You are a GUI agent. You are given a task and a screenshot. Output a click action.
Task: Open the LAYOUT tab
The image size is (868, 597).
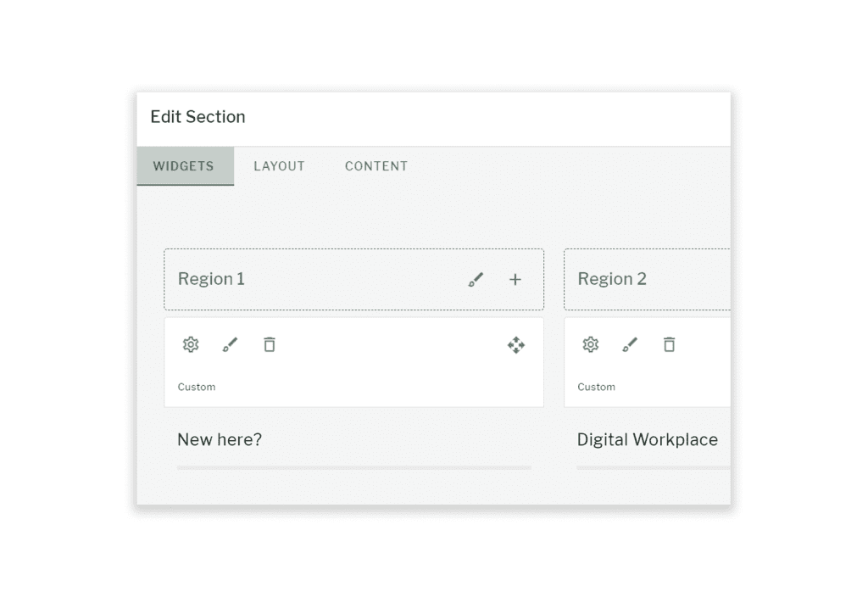coord(279,166)
